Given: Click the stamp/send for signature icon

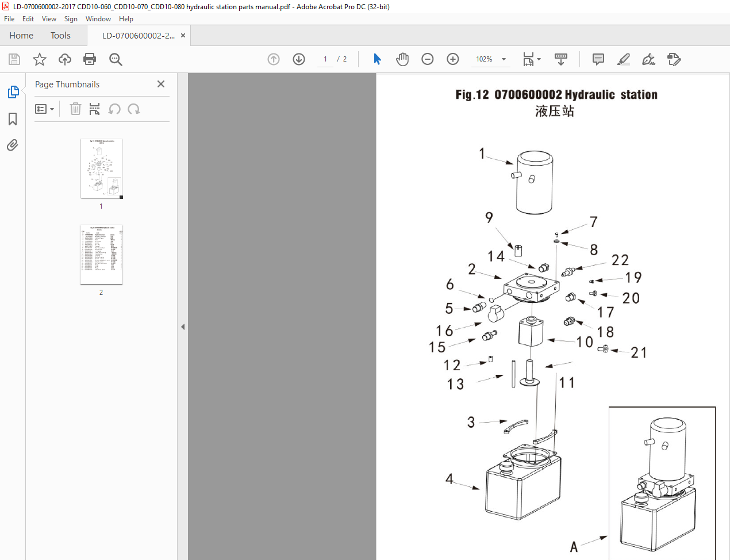Looking at the screenshot, I should tap(674, 59).
